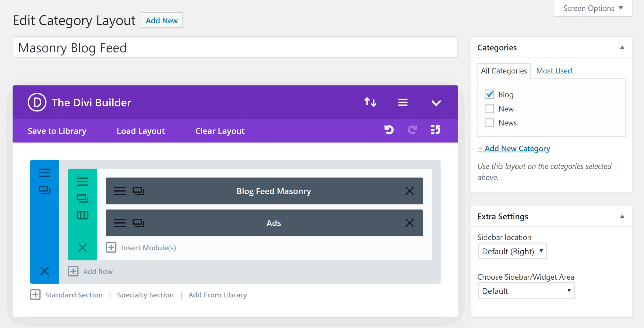Switch to Most Used categories tab
The width and height of the screenshot is (644, 328).
[555, 71]
